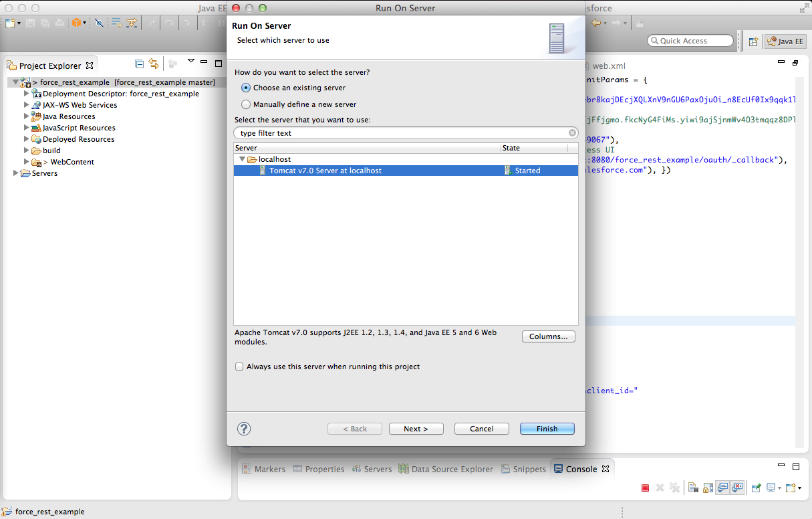Open dropdown next to orange package icon
Viewport: 812px width, 519px height.
(84, 23)
